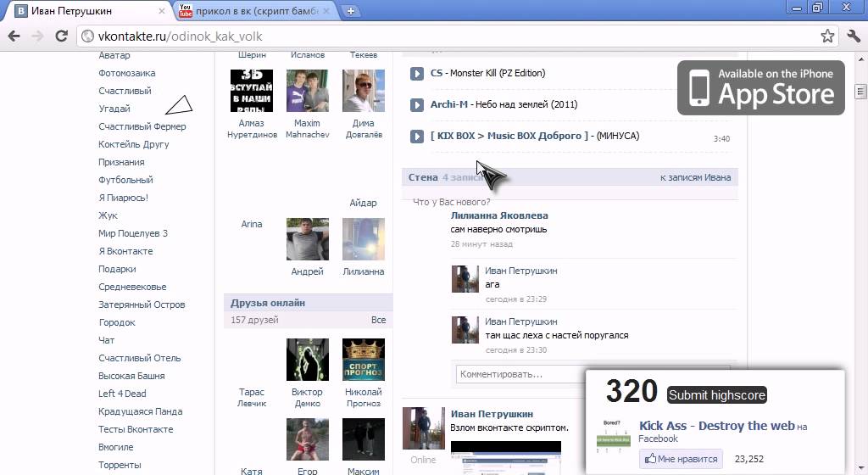Click the browser Back arrow
The image size is (868, 475).
[14, 36]
